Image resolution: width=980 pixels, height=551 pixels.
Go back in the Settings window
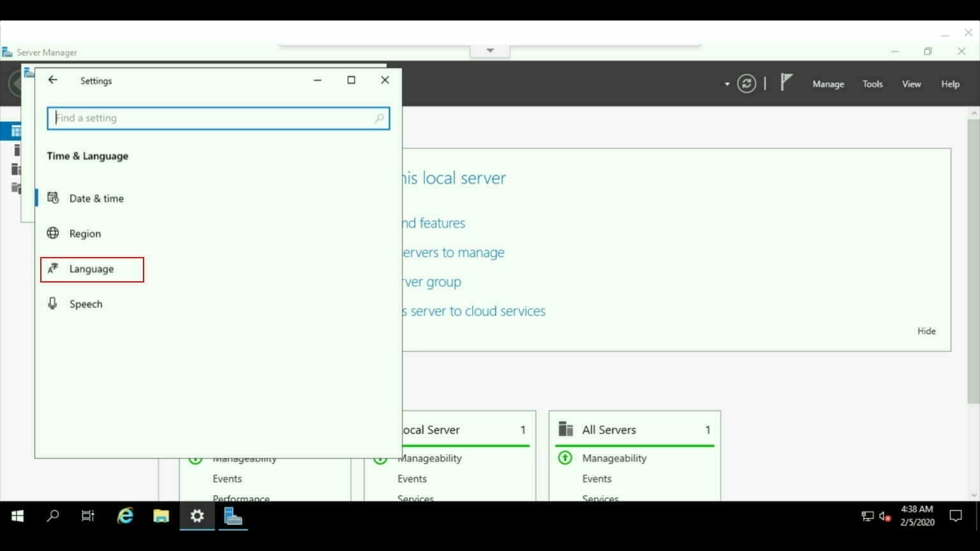point(53,80)
